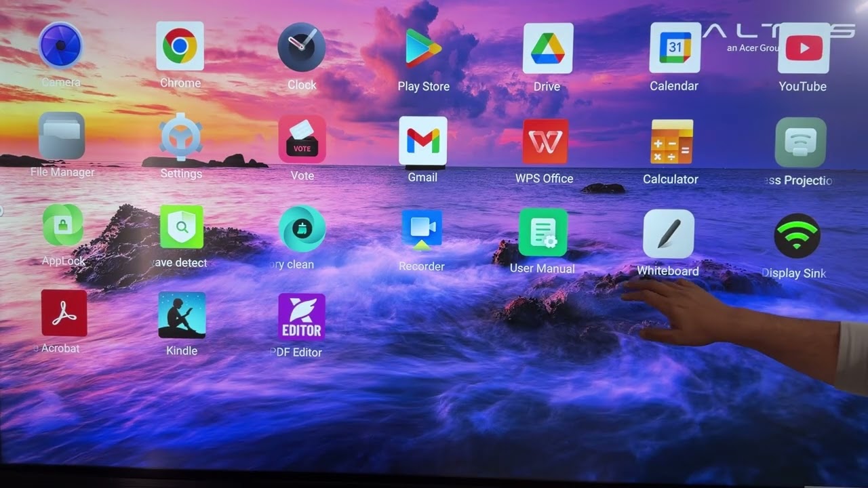Image resolution: width=868 pixels, height=488 pixels.
Task: Open the Recorder app
Action: click(x=422, y=230)
